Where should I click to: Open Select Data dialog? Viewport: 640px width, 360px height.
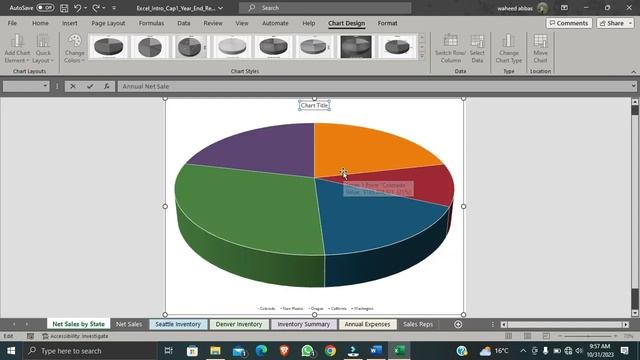(477, 49)
